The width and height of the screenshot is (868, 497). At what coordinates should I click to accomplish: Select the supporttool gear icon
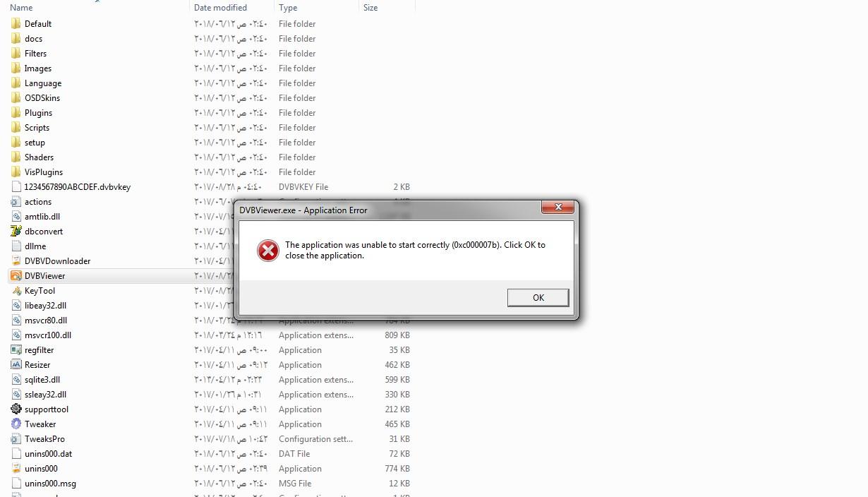click(x=16, y=409)
